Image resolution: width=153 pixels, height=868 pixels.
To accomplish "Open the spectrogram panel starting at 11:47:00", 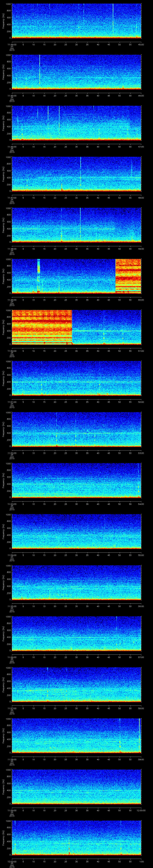I will coord(76,174).
